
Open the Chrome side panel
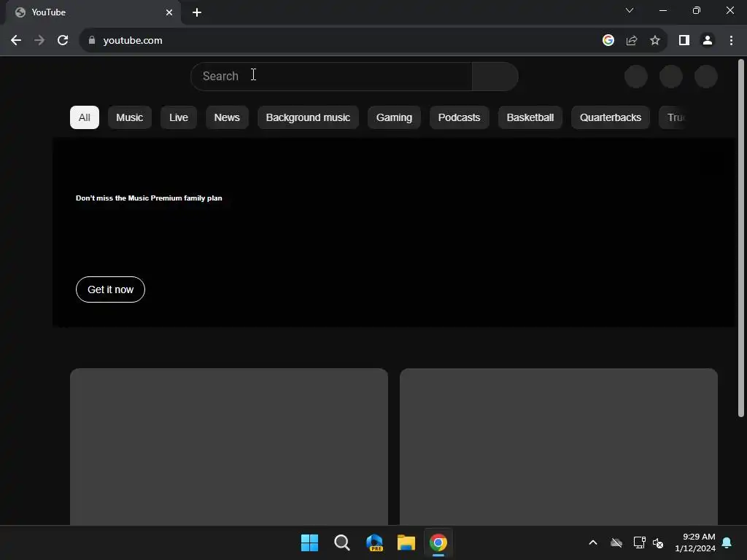click(684, 41)
